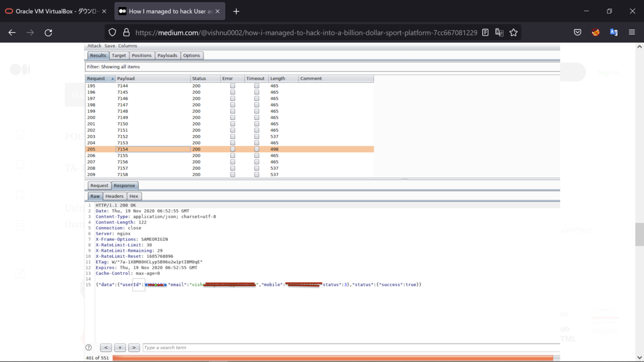Click the orange fox extension icon

596,33
